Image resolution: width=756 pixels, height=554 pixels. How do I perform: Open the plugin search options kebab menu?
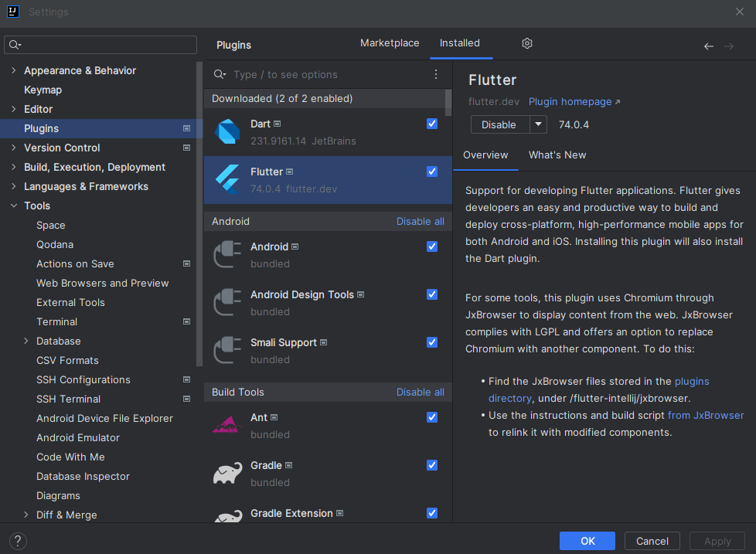pos(435,74)
